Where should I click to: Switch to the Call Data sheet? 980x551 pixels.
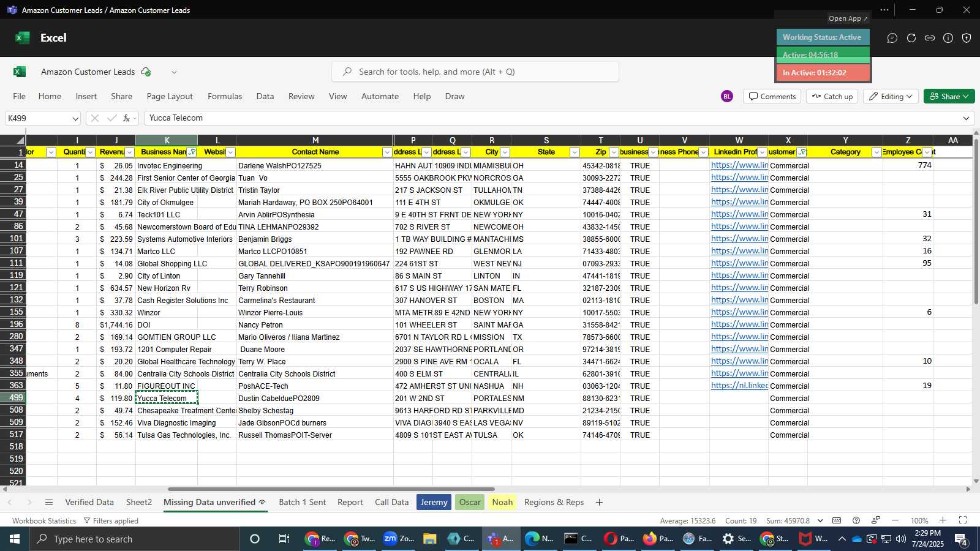pyautogui.click(x=392, y=503)
